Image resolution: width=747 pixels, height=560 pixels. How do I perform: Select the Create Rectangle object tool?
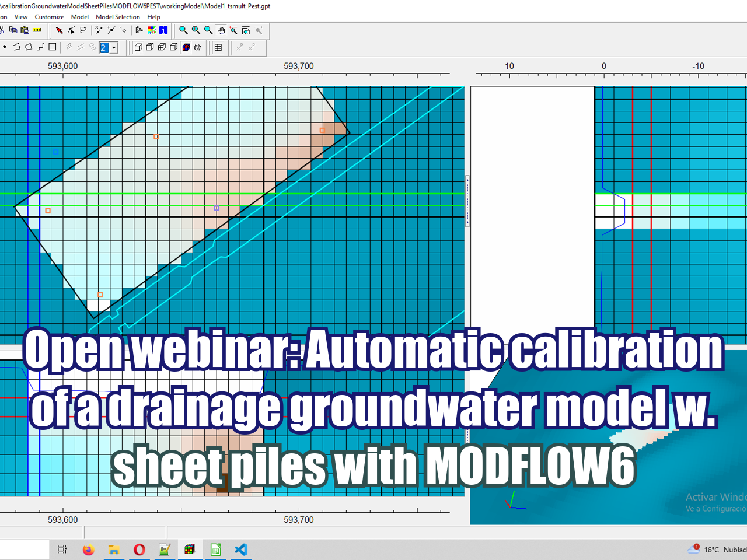tap(51, 47)
